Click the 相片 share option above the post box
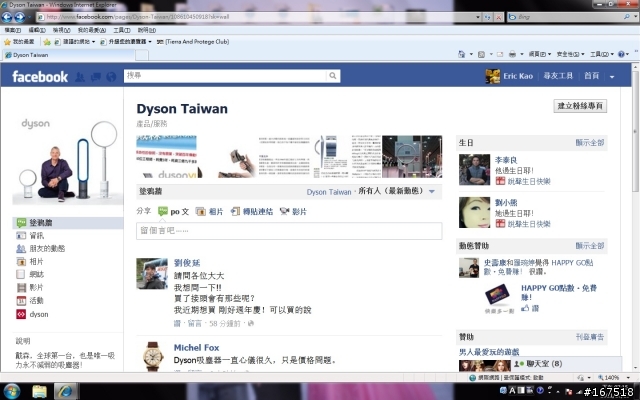 click(209, 211)
